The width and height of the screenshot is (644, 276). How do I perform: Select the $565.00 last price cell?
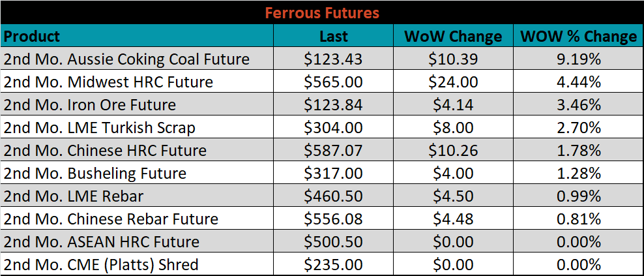334,82
